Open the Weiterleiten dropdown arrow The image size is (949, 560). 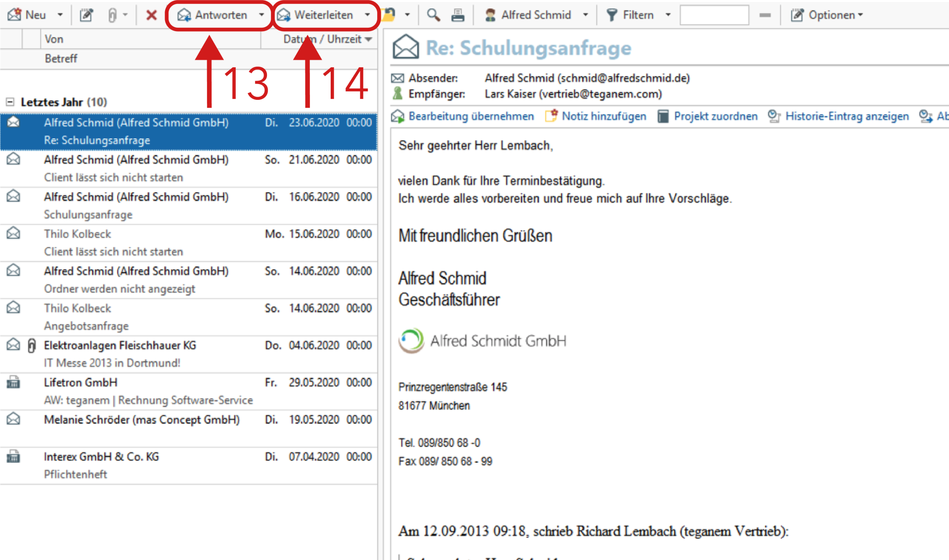coord(367,15)
